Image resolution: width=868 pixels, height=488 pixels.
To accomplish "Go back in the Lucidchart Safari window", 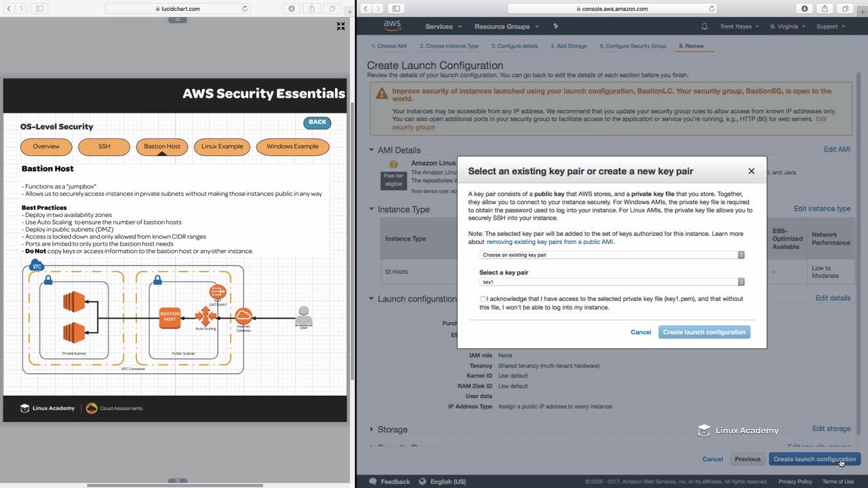I will [9, 9].
